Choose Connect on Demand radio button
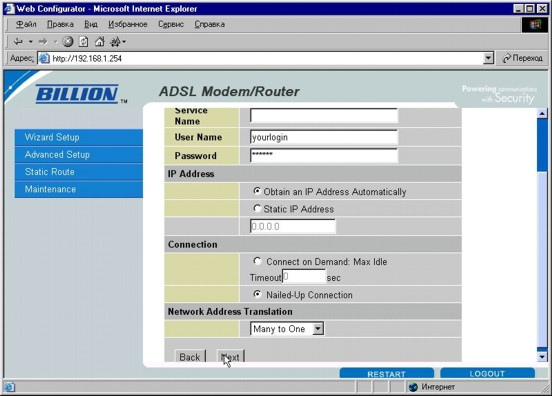The width and height of the screenshot is (552, 396). click(x=257, y=261)
